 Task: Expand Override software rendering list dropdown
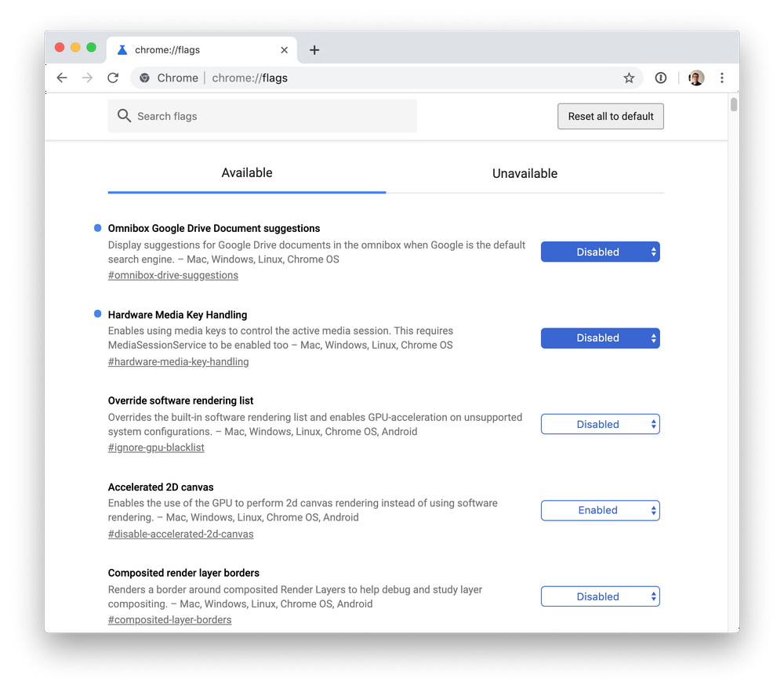tap(600, 424)
